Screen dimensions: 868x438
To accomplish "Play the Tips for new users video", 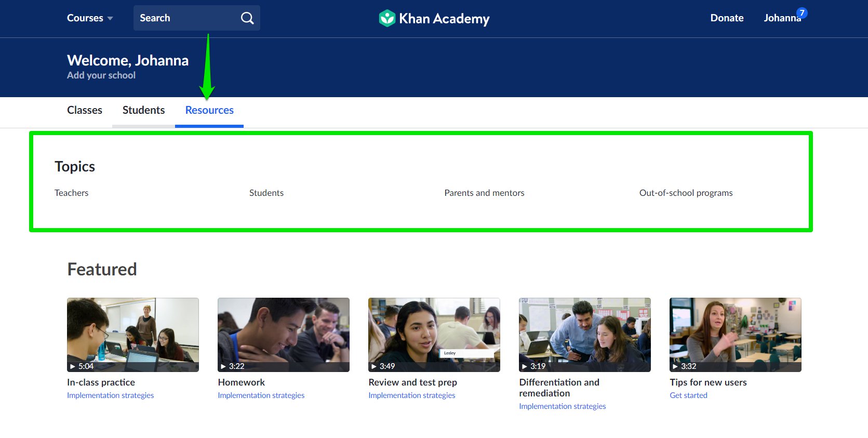I will point(736,335).
